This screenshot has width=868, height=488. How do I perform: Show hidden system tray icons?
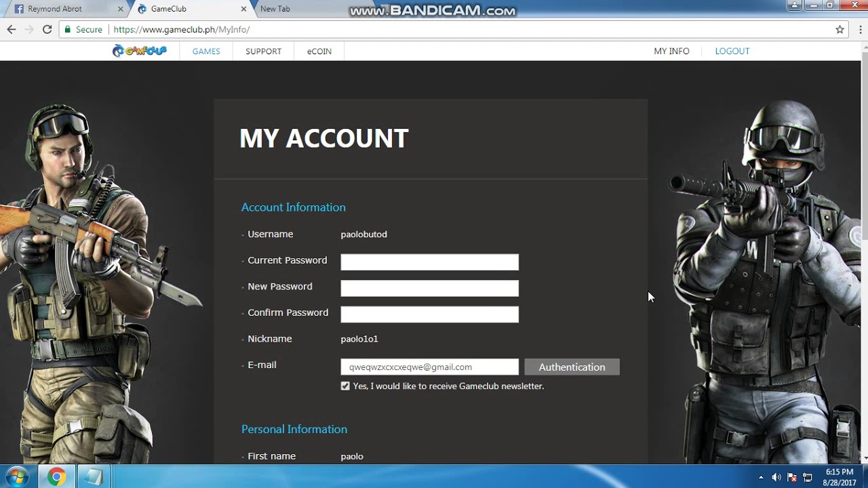(x=761, y=477)
